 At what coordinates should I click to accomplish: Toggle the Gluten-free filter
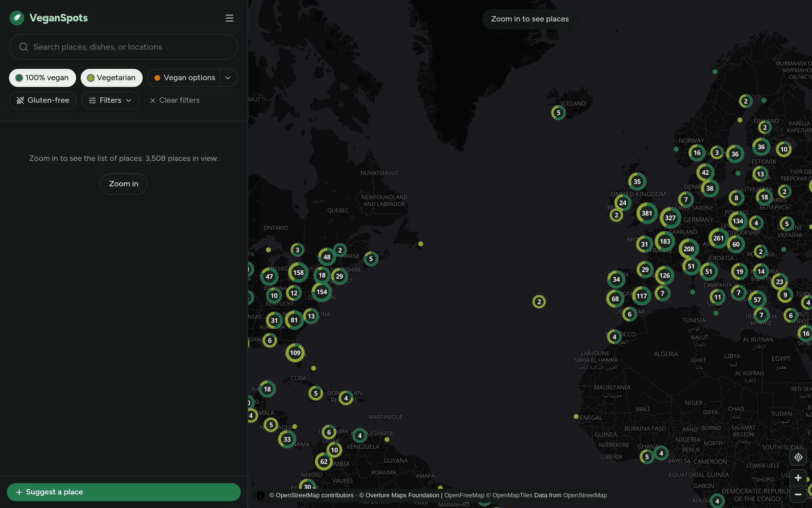pos(43,100)
